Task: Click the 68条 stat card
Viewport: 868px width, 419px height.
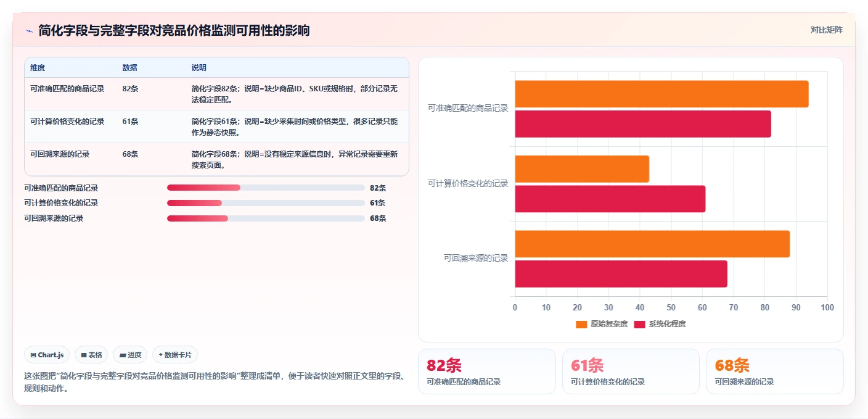Action: 775,371
